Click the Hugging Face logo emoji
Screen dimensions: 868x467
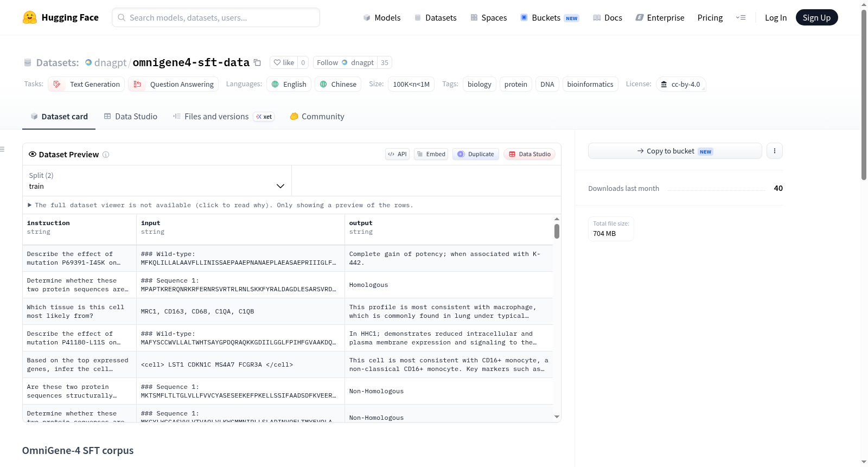coord(30,17)
